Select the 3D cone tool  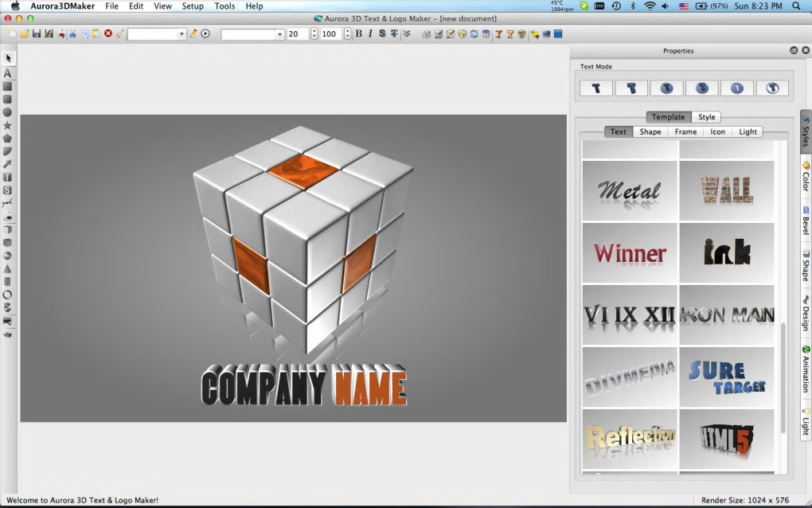[8, 269]
